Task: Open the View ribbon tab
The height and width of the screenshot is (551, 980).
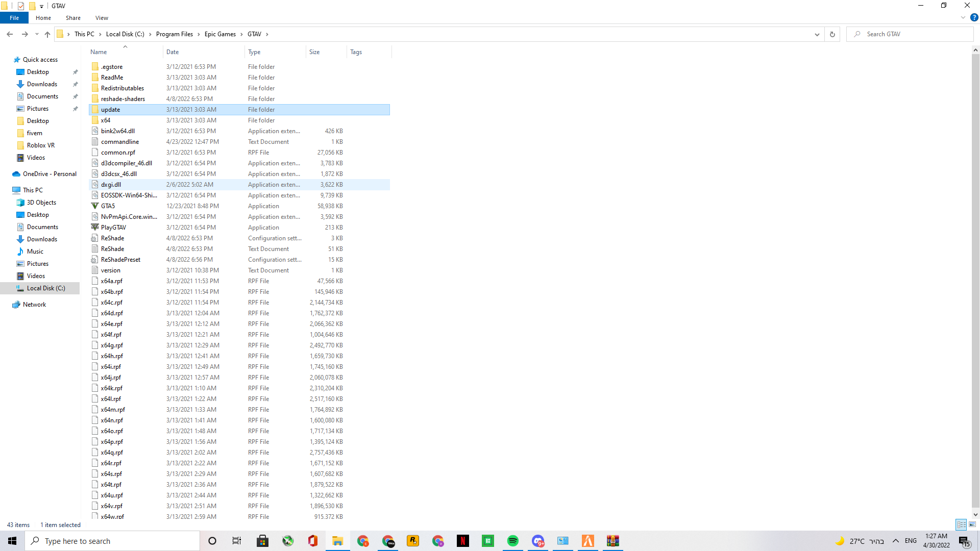Action: coord(102,18)
